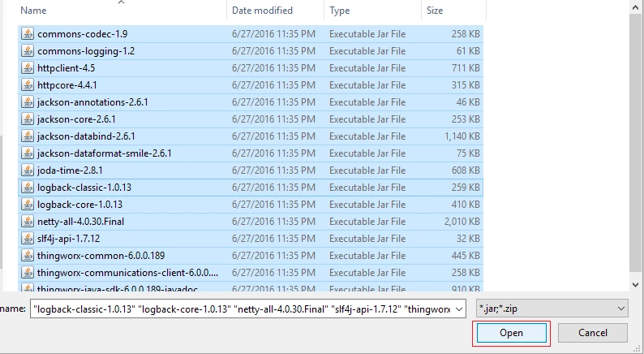
Task: Click the 445 KB size of thingworx-common
Action: coord(466,256)
